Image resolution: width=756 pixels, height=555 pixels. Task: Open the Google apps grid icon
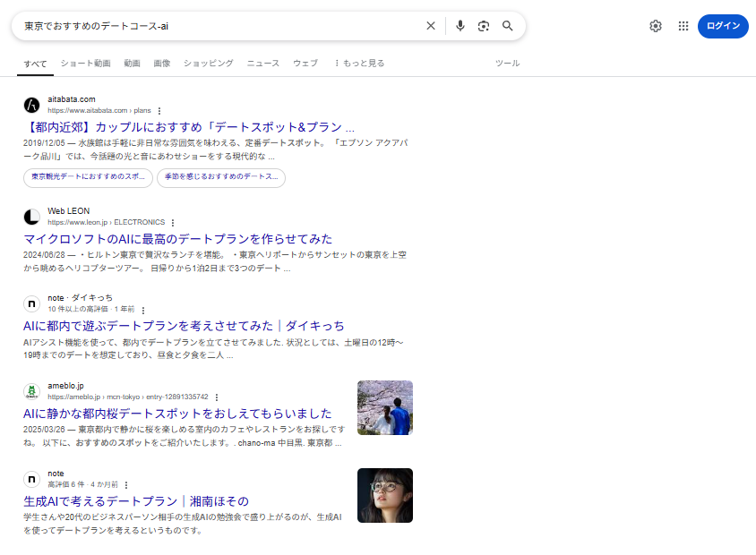[x=683, y=26]
